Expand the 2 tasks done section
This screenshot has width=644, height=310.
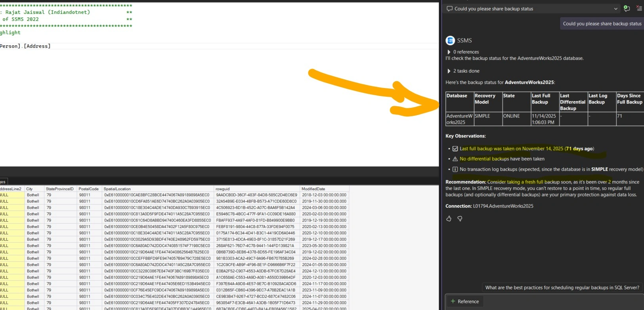[449, 71]
